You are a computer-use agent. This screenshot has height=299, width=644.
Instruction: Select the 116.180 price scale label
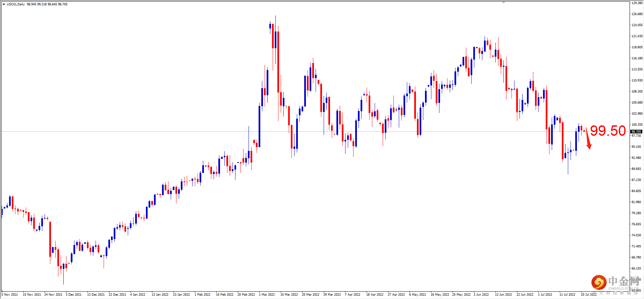(x=637, y=58)
